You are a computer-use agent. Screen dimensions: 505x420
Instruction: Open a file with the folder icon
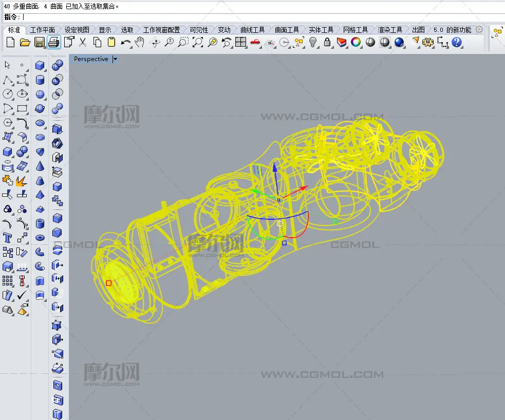pos(25,43)
